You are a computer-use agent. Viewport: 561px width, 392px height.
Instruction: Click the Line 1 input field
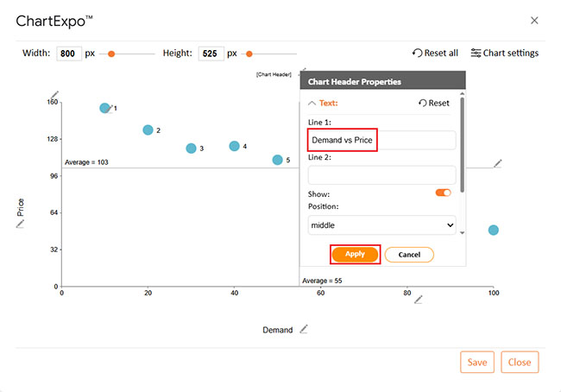pyautogui.click(x=381, y=140)
